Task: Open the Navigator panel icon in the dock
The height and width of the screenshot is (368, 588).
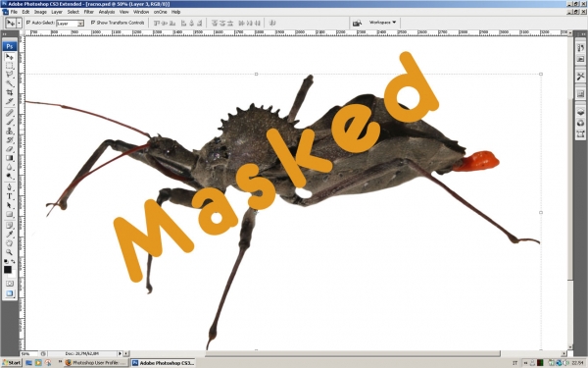Action: point(580,59)
